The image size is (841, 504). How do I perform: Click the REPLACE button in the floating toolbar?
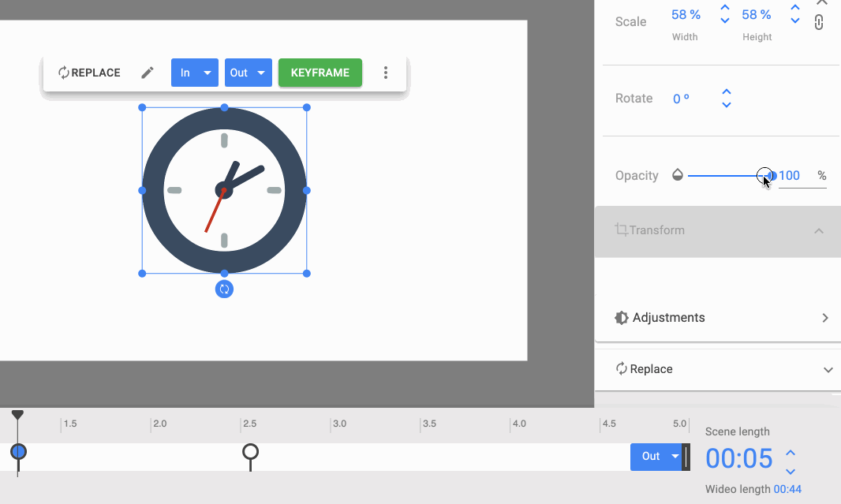[89, 73]
